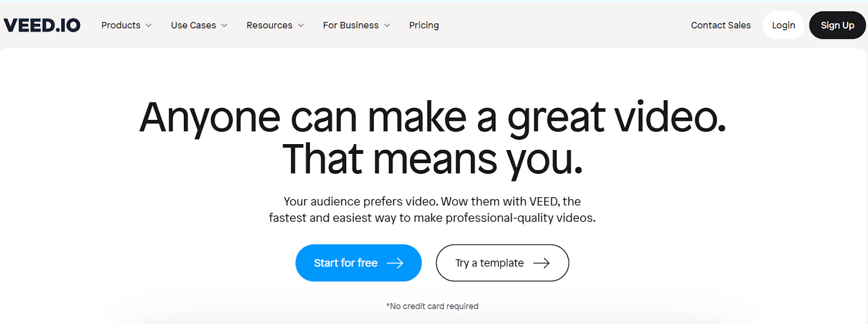
Task: Click the Try a template text
Action: click(489, 263)
